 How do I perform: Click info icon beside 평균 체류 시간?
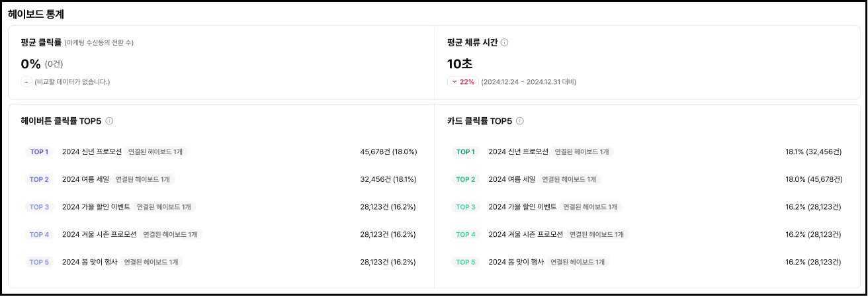point(505,42)
